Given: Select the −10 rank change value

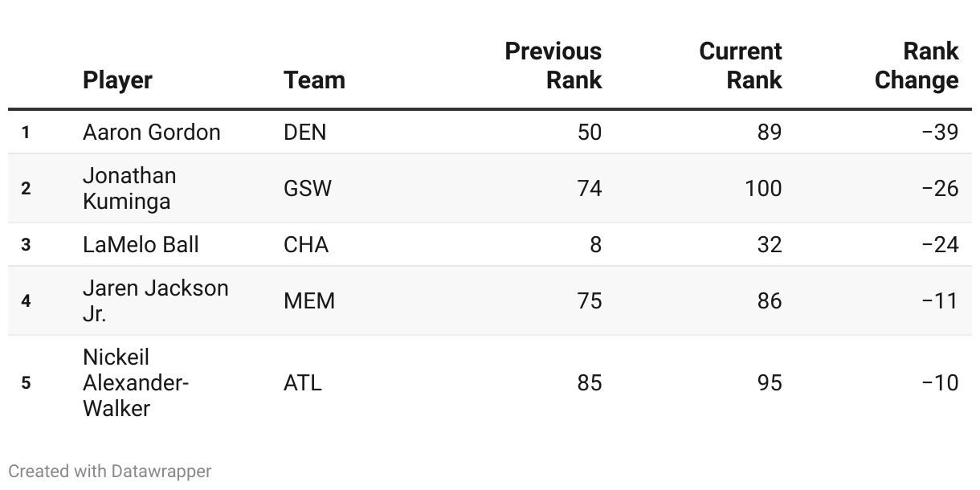Looking at the screenshot, I should 940,382.
